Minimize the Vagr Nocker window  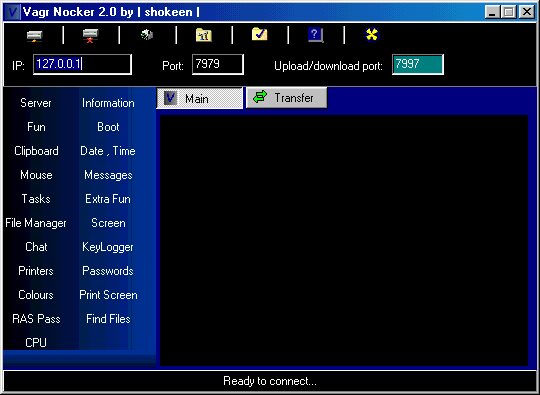coord(492,12)
